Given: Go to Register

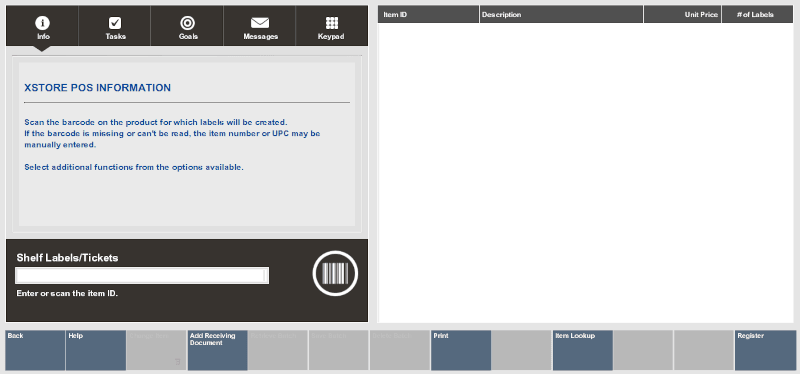Looking at the screenshot, I should click(x=765, y=350).
